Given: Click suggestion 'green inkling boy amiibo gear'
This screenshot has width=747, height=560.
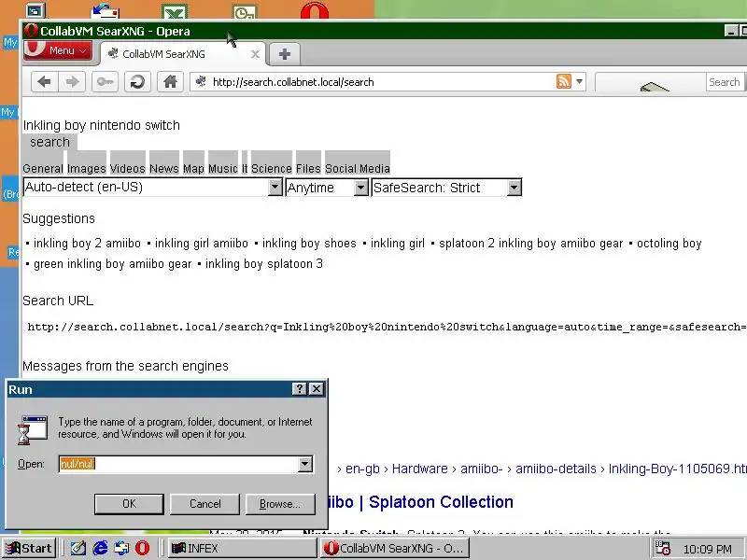Looking at the screenshot, I should click(x=112, y=264).
